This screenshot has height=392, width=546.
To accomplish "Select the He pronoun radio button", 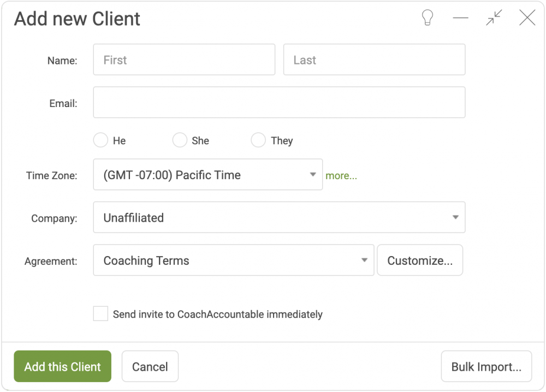I will (x=100, y=140).
